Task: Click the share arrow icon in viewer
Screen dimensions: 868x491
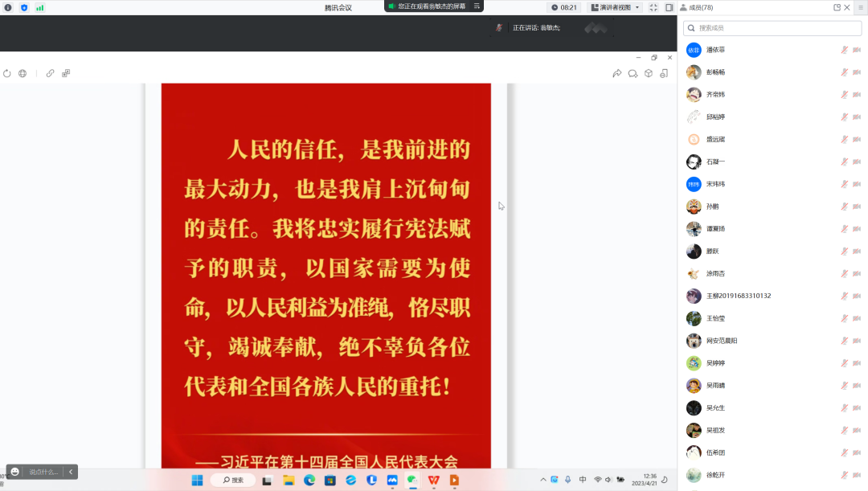Action: [617, 73]
